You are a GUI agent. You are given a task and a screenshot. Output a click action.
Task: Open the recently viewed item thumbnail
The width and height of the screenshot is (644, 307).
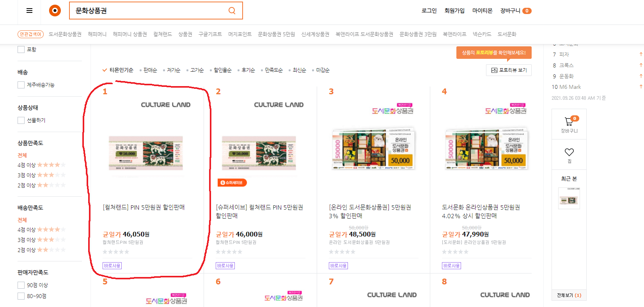569,198
